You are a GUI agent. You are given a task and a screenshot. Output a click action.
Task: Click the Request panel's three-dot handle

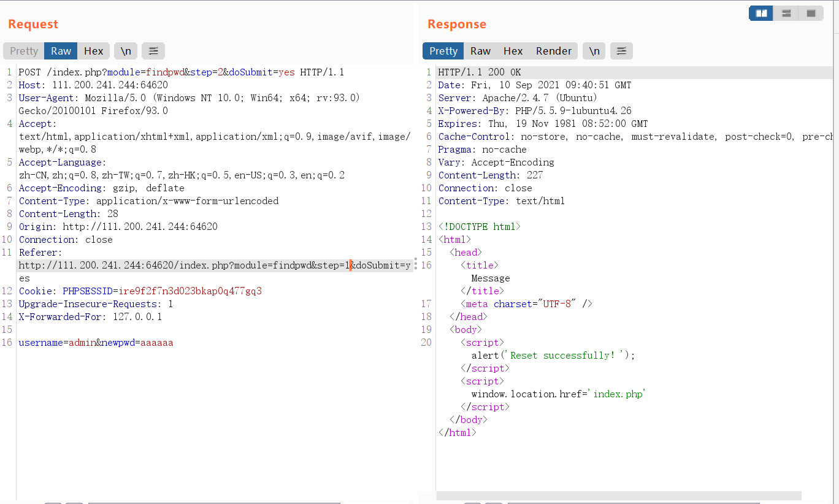point(415,264)
